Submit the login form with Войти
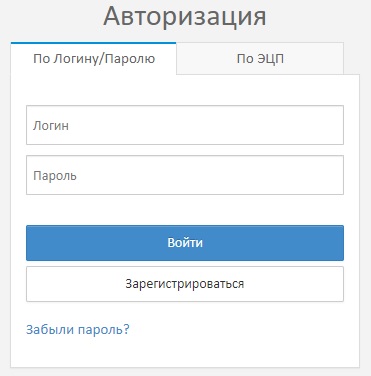 point(185,243)
